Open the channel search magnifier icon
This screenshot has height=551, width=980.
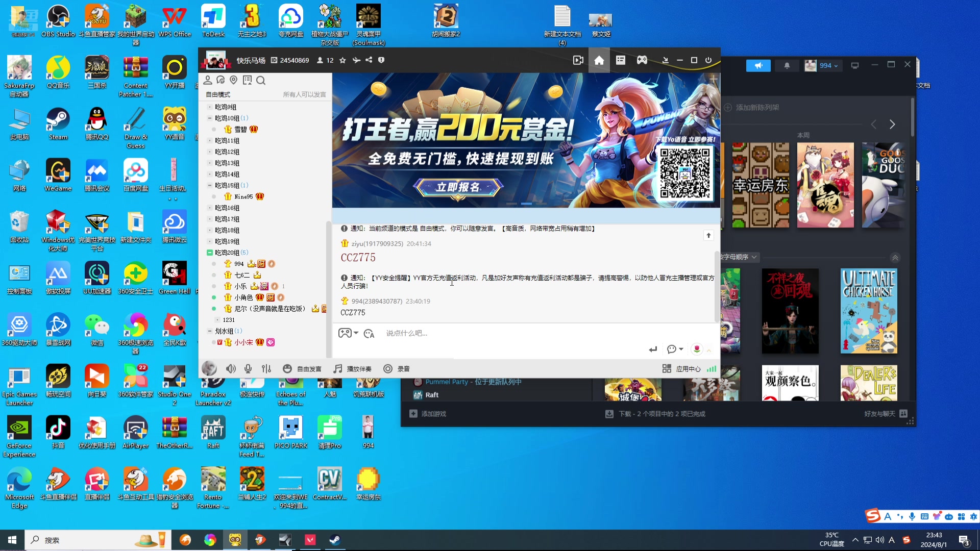pos(261,80)
